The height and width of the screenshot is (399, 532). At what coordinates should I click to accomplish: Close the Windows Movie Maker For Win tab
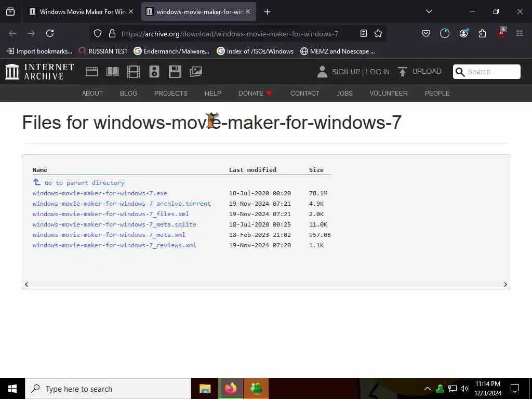pyautogui.click(x=131, y=11)
